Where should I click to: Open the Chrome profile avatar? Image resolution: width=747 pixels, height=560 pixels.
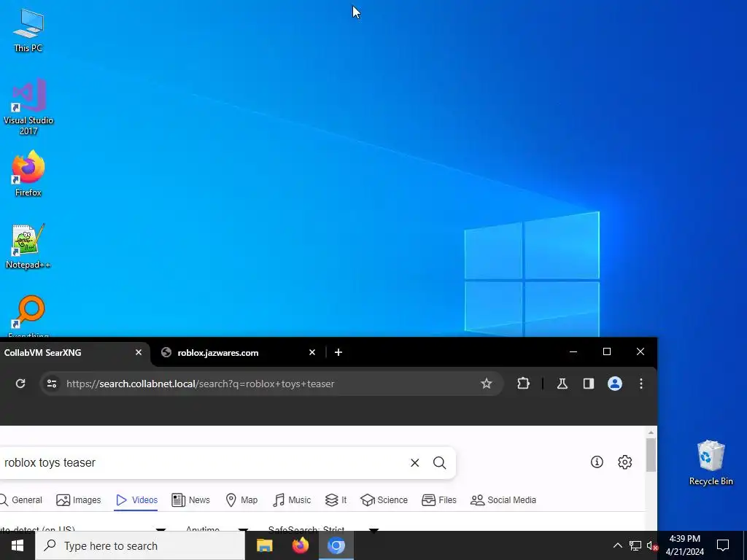tap(614, 384)
